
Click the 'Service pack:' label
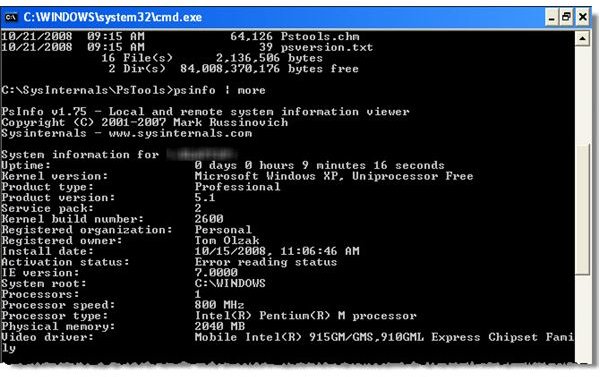(47, 208)
